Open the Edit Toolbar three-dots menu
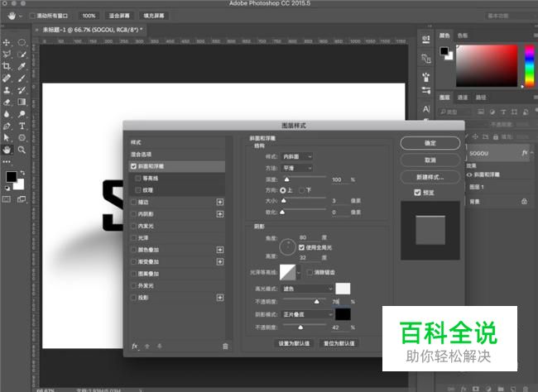The height and width of the screenshot is (392, 538). [x=7, y=161]
